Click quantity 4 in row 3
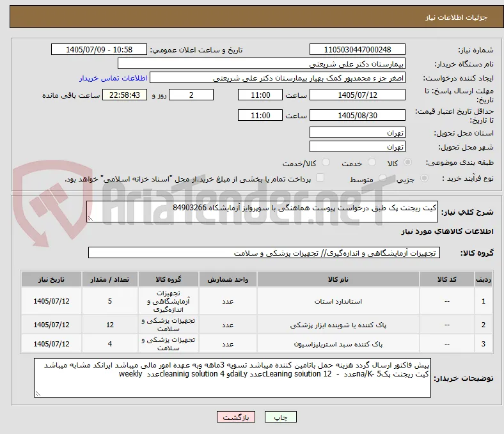 point(109,344)
